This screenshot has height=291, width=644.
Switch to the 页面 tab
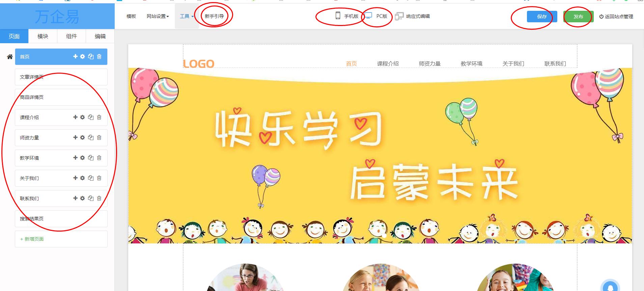point(14,36)
